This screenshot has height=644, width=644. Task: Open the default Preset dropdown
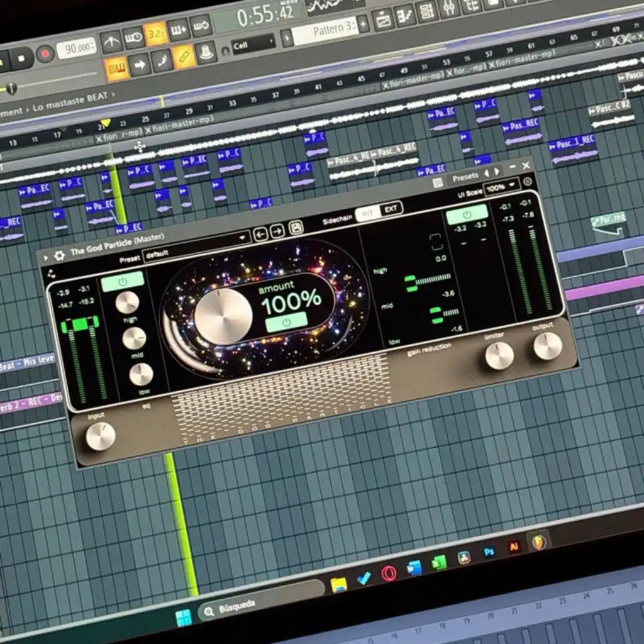pyautogui.click(x=196, y=246)
